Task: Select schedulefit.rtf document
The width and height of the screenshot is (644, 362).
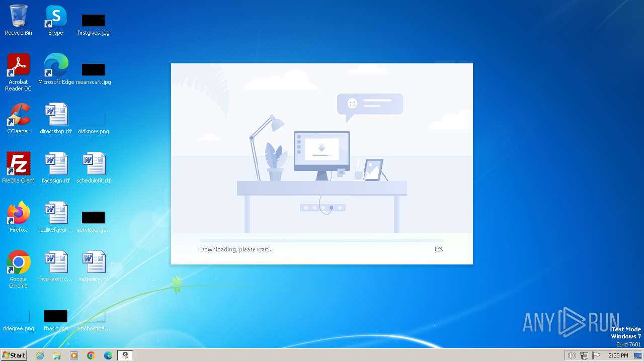Action: tap(94, 168)
